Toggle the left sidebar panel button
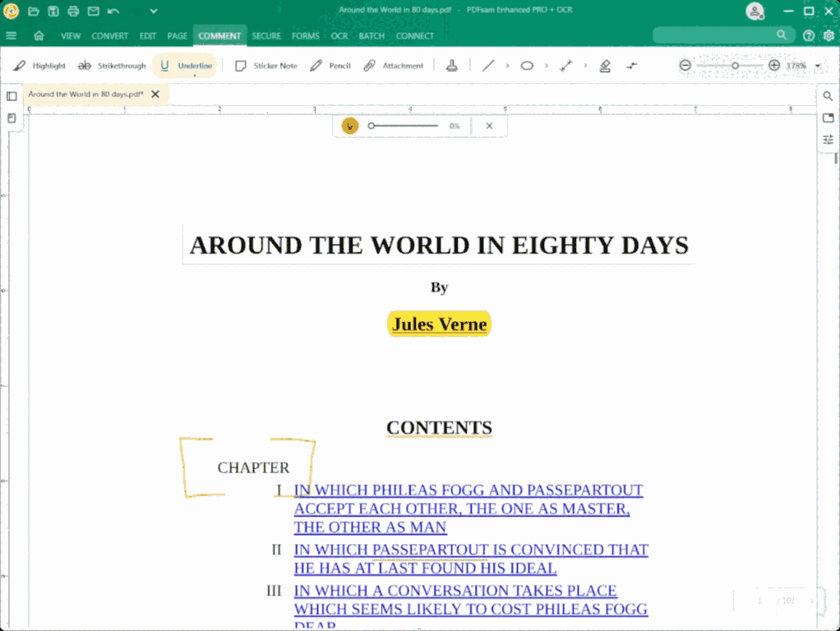The height and width of the screenshot is (631, 840). click(12, 96)
